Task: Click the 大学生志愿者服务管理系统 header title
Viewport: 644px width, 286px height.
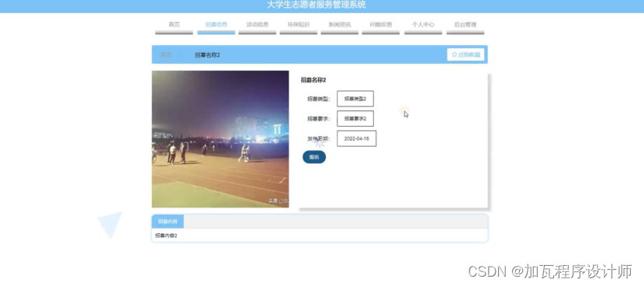Action: [x=317, y=5]
